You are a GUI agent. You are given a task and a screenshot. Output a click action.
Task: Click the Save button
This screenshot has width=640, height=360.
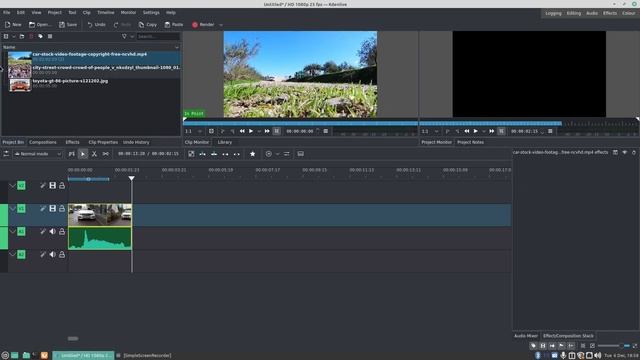(x=68, y=25)
